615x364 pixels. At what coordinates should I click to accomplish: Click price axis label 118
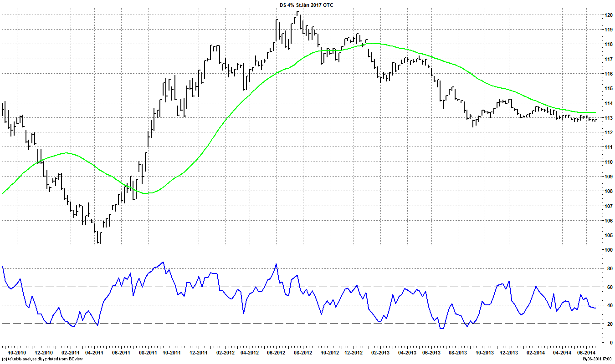[x=608, y=44]
